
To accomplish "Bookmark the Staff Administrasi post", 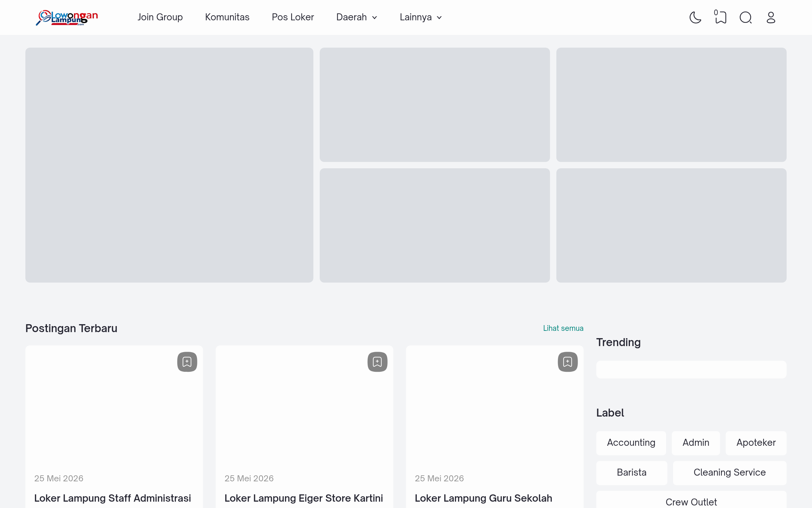I will click(x=187, y=362).
